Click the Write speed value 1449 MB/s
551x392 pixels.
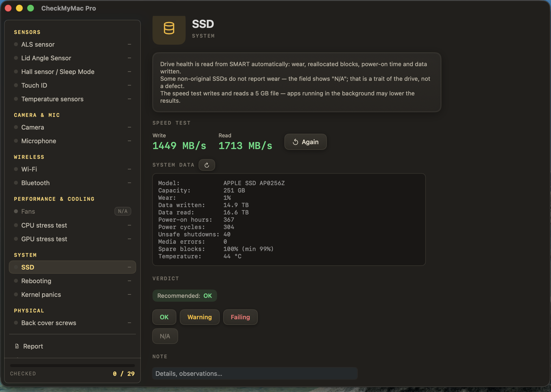(179, 146)
